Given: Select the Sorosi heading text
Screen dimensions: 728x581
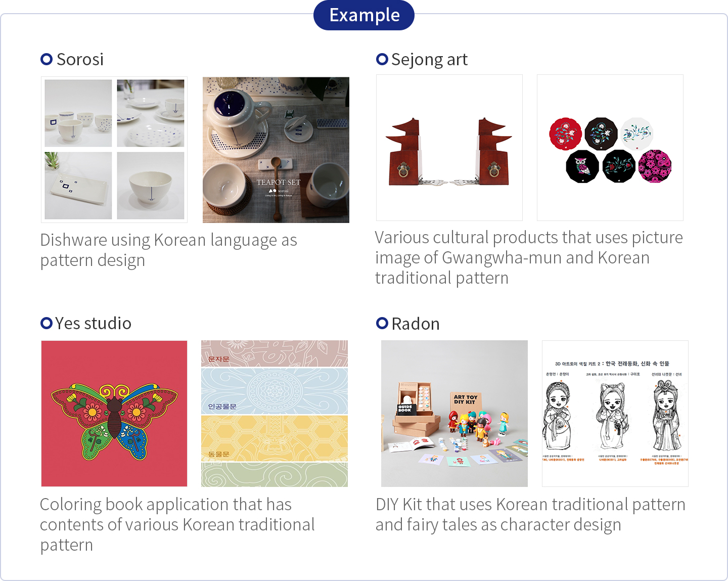Looking at the screenshot, I should click(x=80, y=60).
